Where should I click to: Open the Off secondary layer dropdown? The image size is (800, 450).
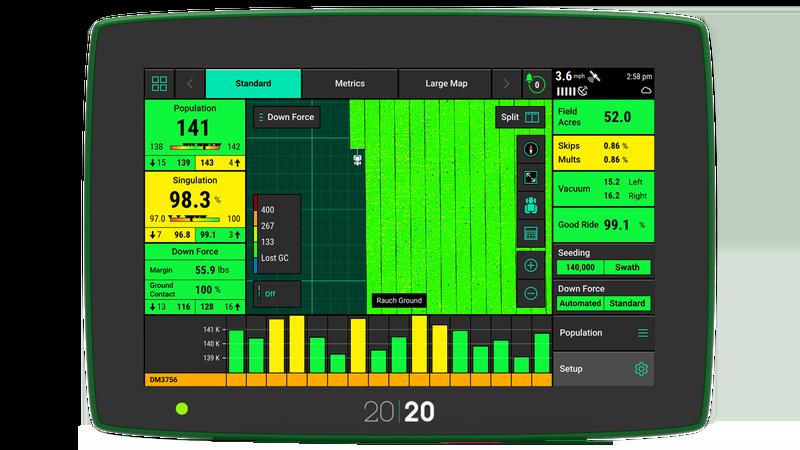[277, 294]
